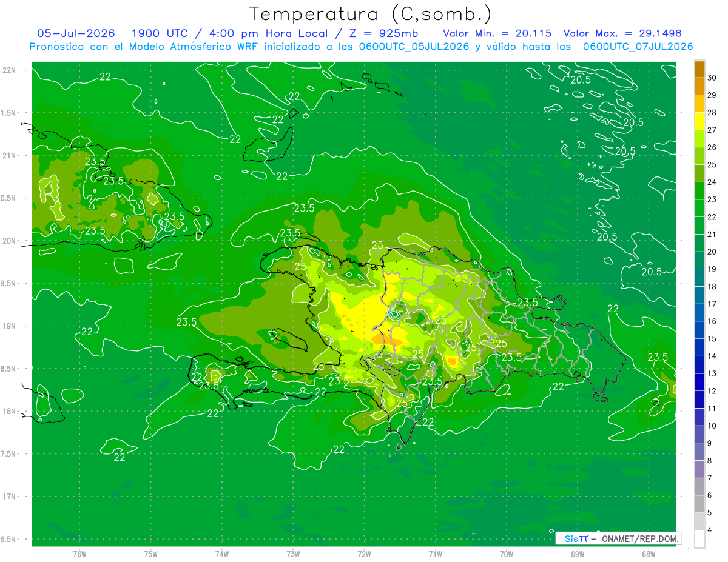Click the green legend band between 22 and 23

click(x=699, y=208)
